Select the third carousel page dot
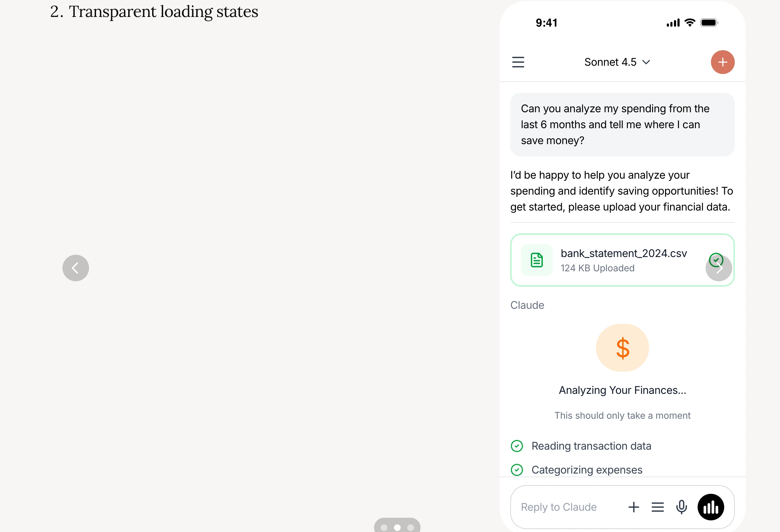Screen dimensions: 780x532 411,527
